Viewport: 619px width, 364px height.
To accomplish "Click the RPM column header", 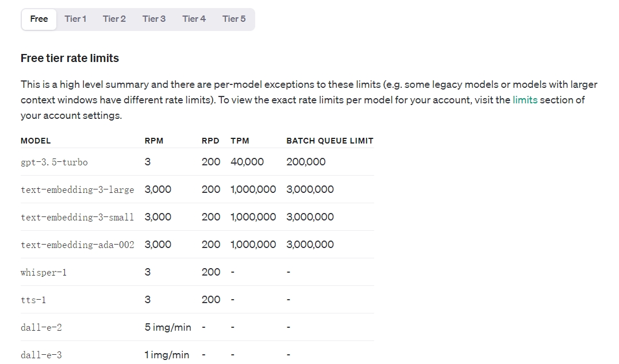I will click(154, 141).
